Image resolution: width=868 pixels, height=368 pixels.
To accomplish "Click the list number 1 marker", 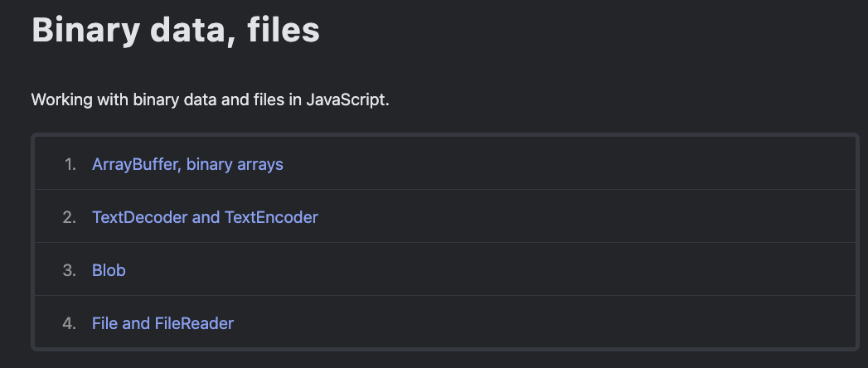I will tap(70, 164).
